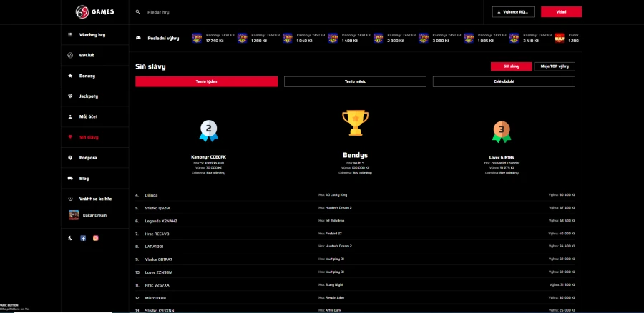
Task: Click the game icon beside 1 280 Kč win
Action: (x=243, y=38)
